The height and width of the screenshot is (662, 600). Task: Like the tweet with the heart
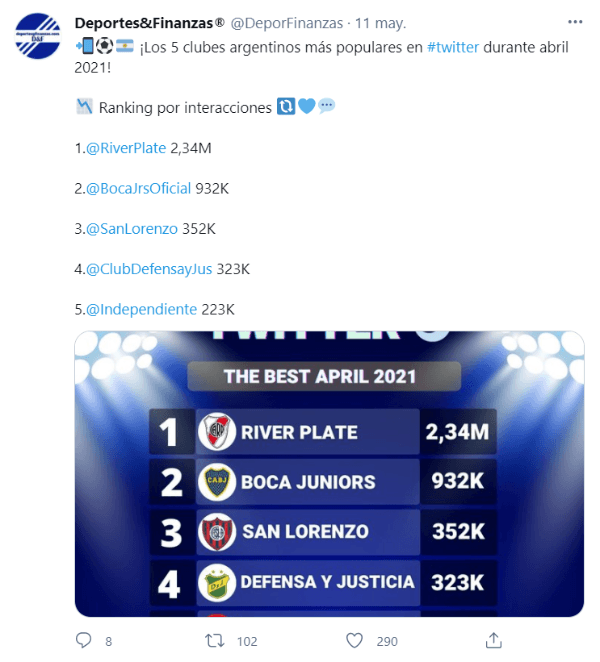tap(354, 640)
